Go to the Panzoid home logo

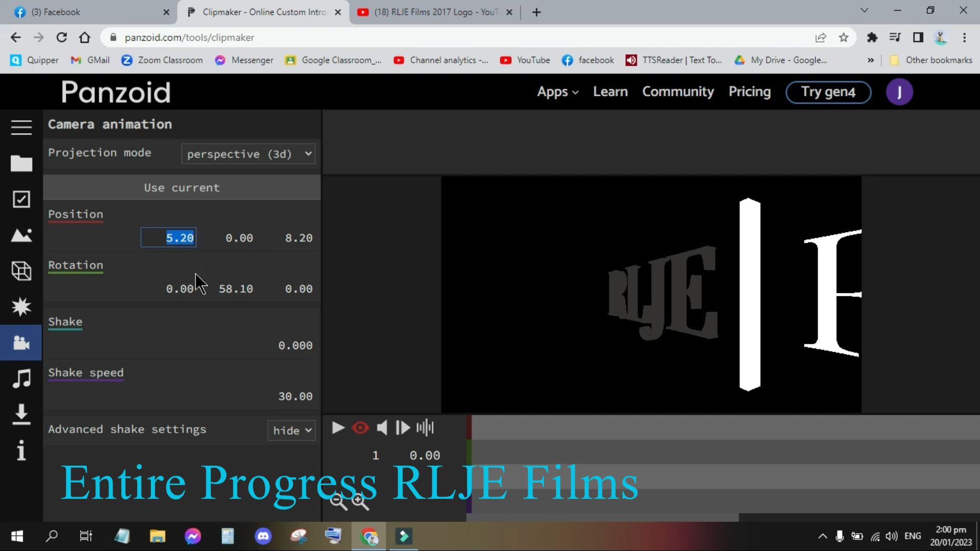(x=116, y=92)
